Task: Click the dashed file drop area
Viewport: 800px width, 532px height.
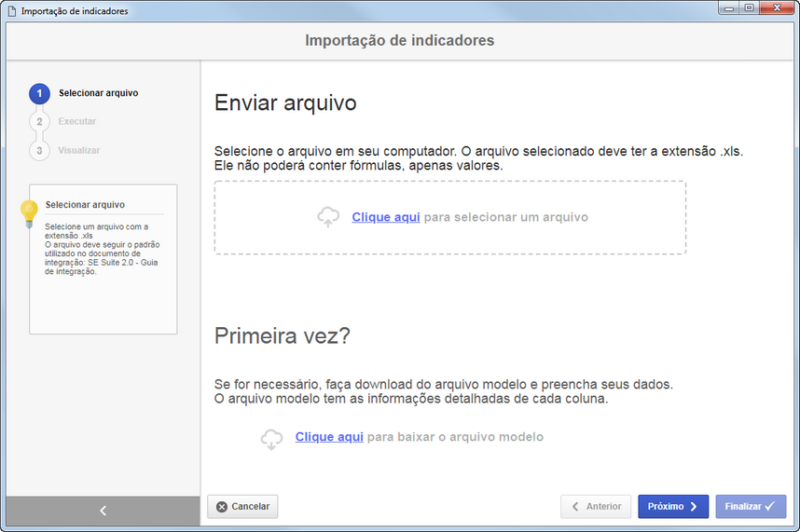Action: pyautogui.click(x=450, y=218)
